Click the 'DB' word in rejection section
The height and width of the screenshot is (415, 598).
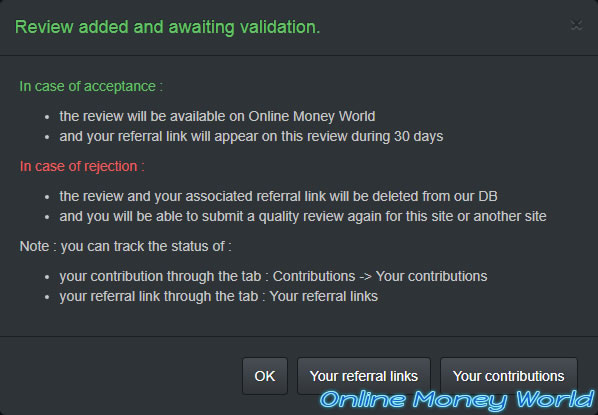coord(488,196)
